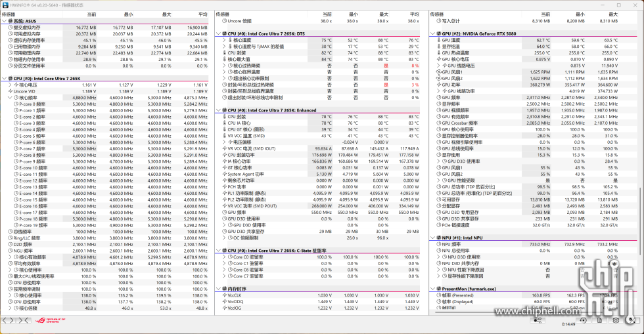Click the 平均 column header in middle panel
Viewport: 644px width, 334px height.
click(414, 14)
